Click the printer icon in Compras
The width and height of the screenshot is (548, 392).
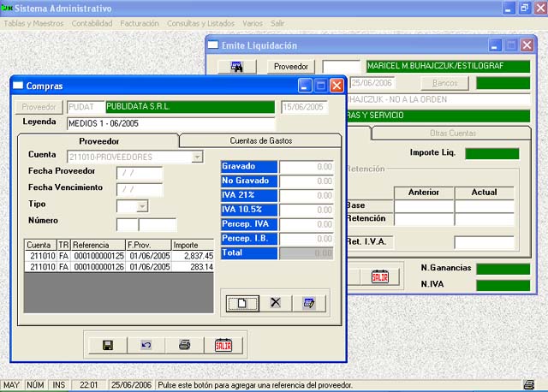click(184, 345)
